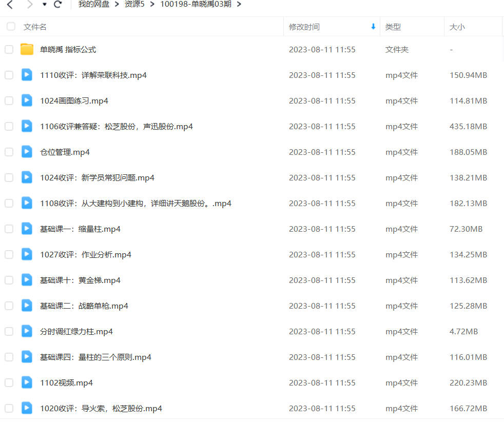Check box for 1024收评：新学员常犯问题.mp4
504x424 pixels.
[x=9, y=178]
